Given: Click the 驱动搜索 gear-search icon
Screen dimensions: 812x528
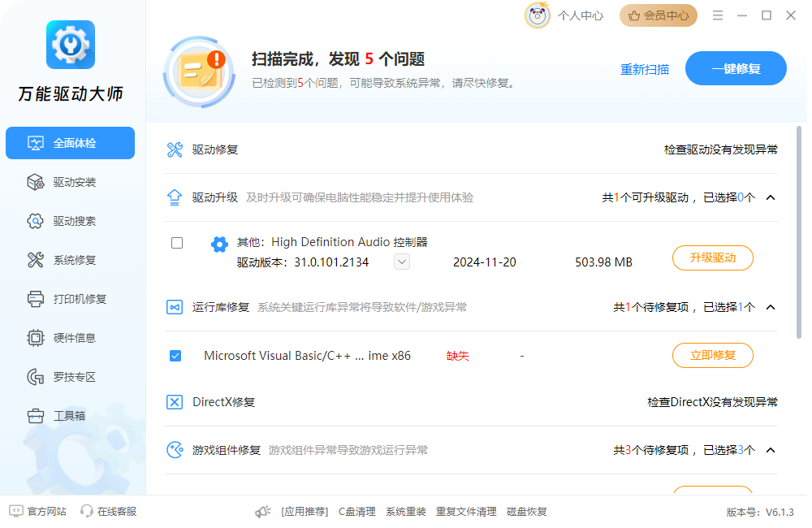Looking at the screenshot, I should [x=35, y=221].
